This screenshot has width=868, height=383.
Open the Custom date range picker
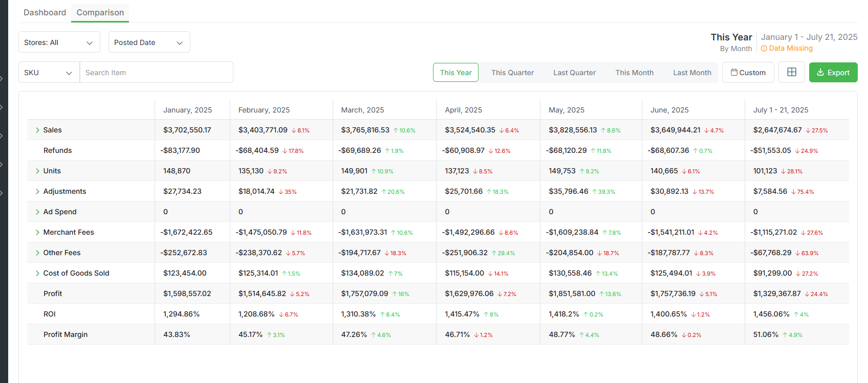click(748, 73)
